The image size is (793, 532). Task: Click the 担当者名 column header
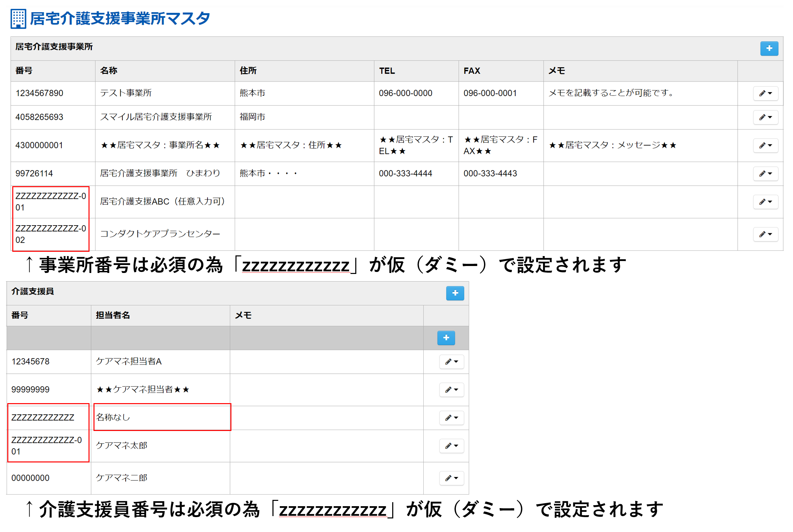(x=113, y=315)
